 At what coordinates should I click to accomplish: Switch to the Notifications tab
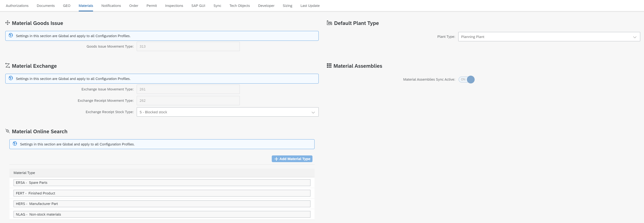click(x=111, y=6)
